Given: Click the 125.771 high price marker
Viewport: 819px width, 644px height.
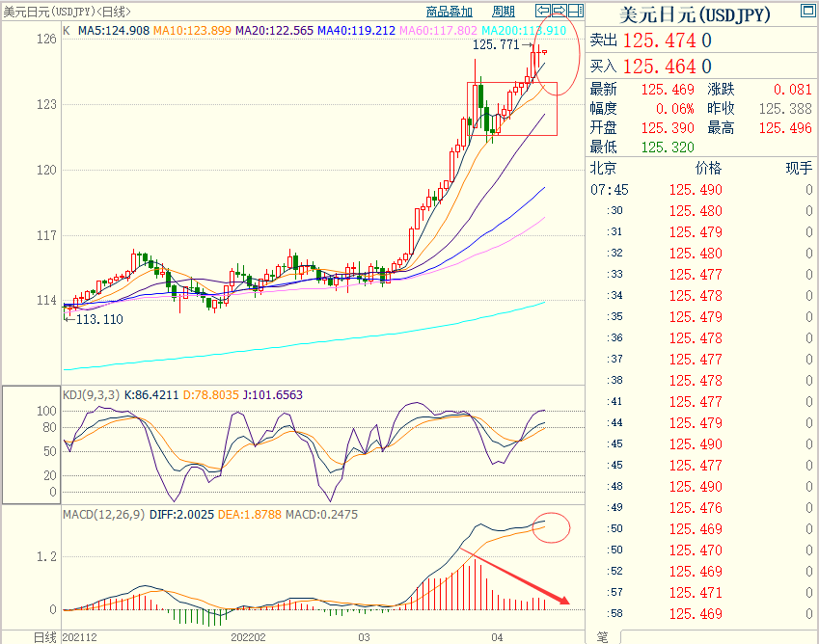Looking at the screenshot, I should [x=496, y=45].
